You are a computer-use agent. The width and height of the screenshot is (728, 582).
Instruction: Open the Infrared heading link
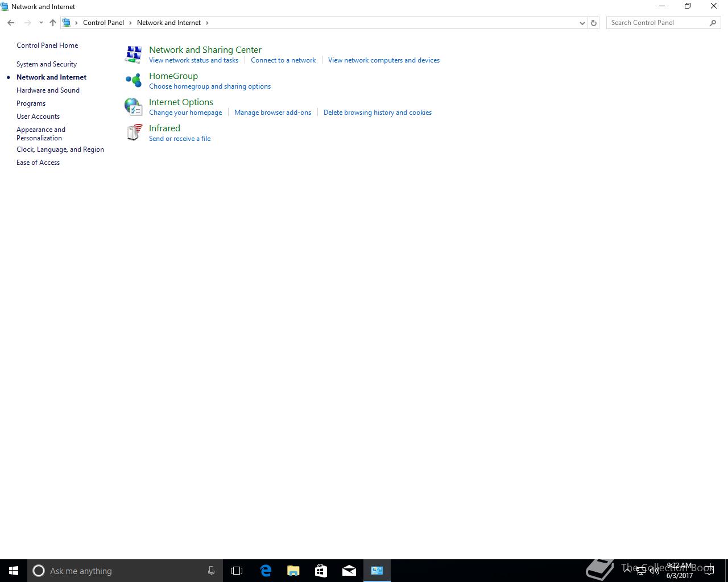[164, 128]
